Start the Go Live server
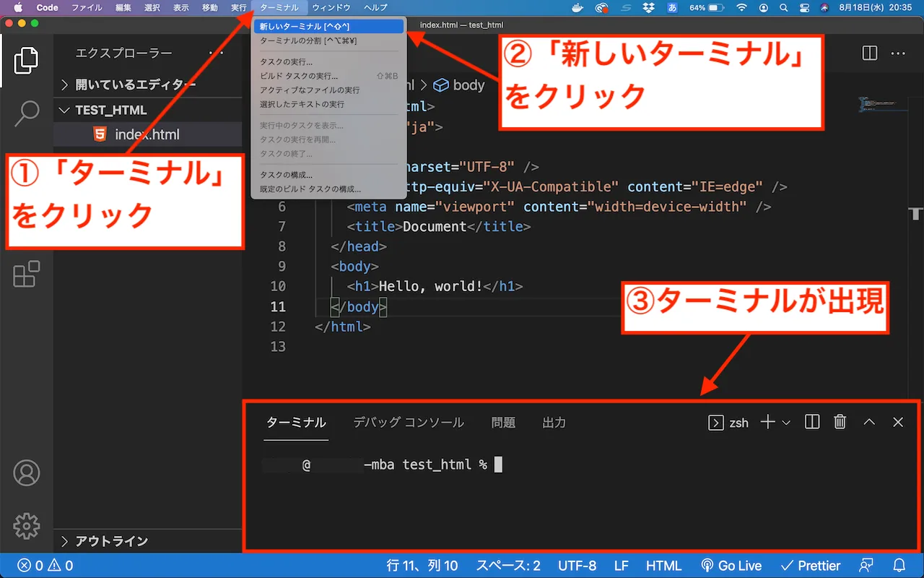Viewport: 924px width, 578px height. [x=731, y=566]
